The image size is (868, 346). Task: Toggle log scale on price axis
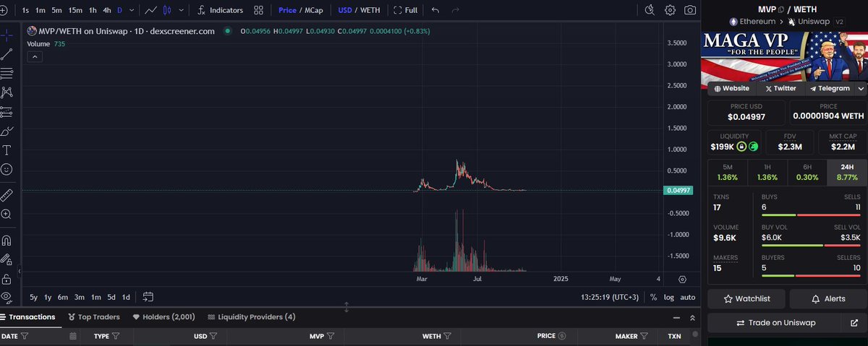pos(669,297)
